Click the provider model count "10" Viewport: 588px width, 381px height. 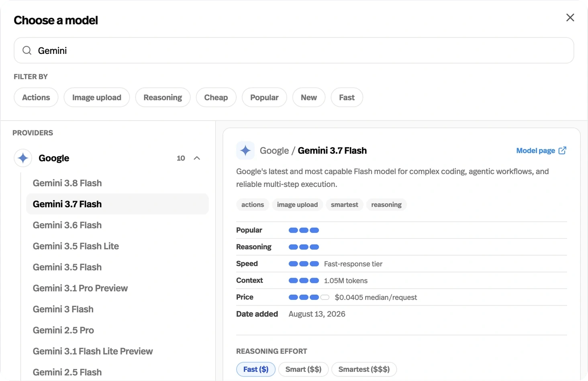coord(181,158)
